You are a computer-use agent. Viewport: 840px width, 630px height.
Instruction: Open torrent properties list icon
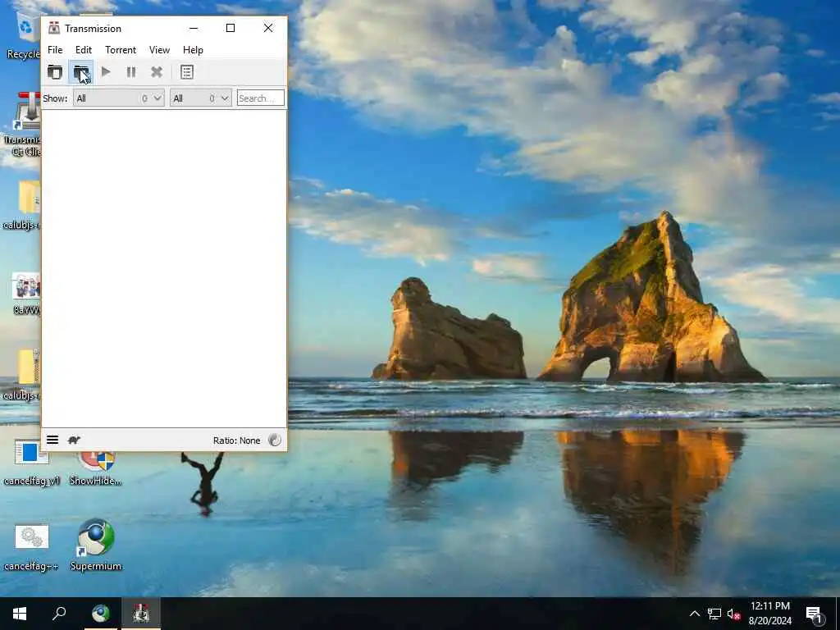(x=186, y=72)
